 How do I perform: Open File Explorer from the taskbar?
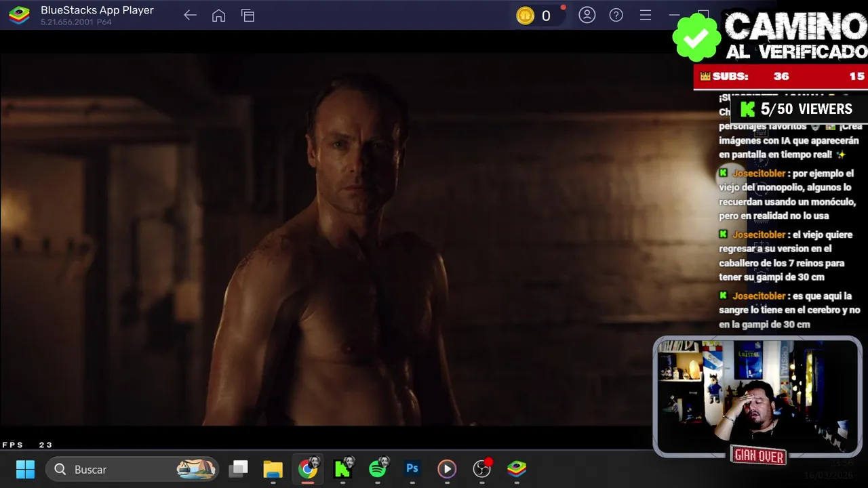[273, 468]
